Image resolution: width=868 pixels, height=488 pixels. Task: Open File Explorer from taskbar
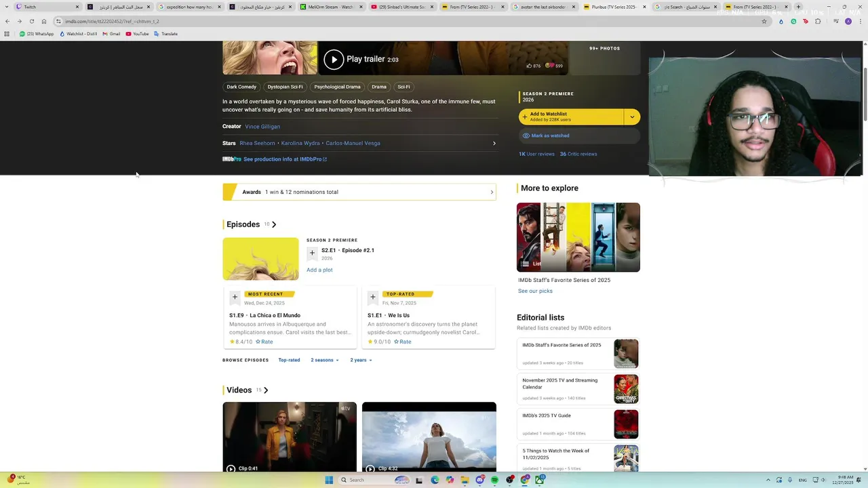pyautogui.click(x=465, y=480)
